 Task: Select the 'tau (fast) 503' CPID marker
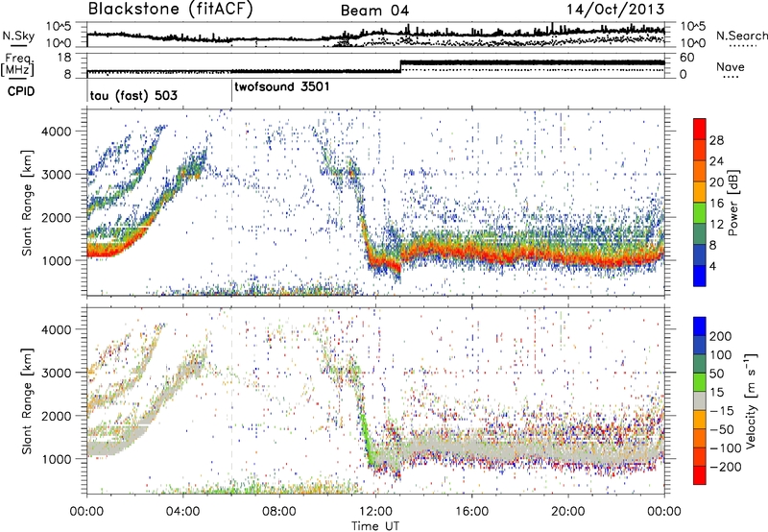point(133,95)
